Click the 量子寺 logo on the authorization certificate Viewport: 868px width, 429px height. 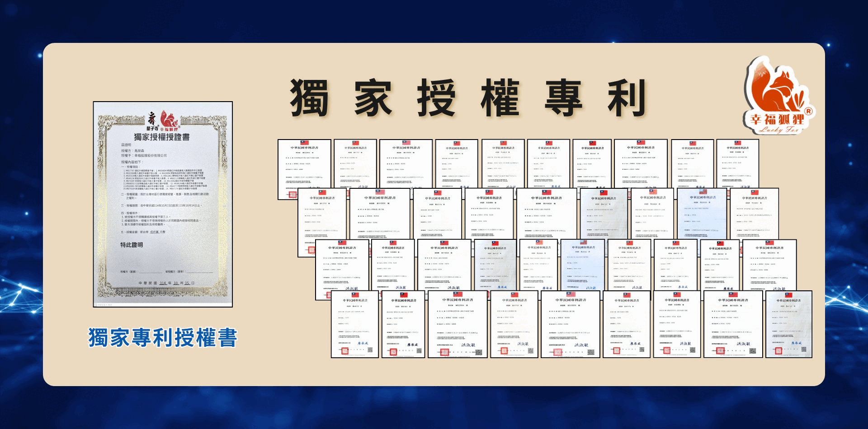(x=152, y=121)
